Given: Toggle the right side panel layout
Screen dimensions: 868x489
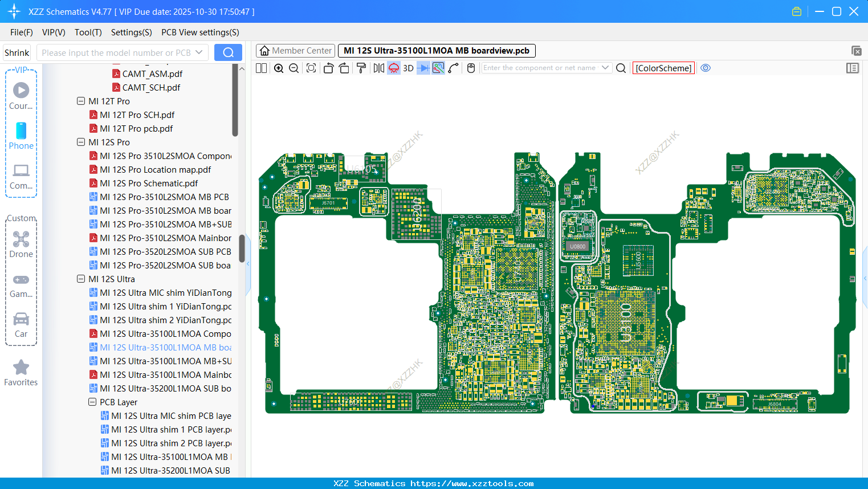Looking at the screenshot, I should click(x=853, y=68).
